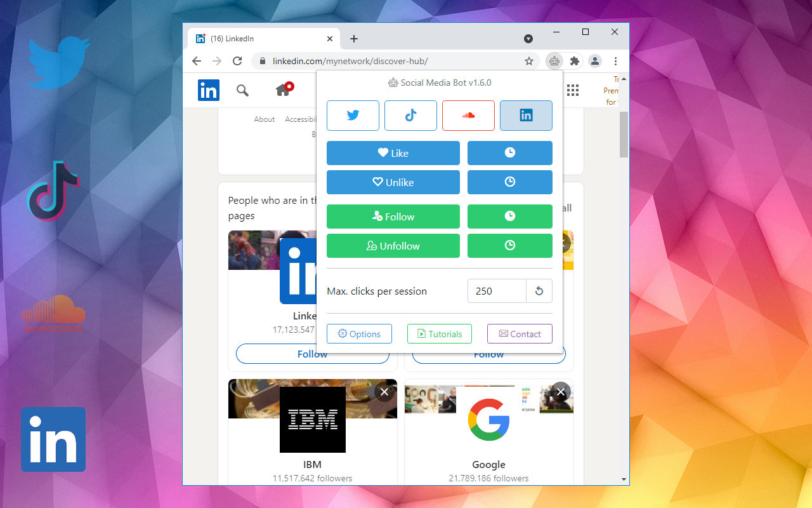Viewport: 812px width, 508px height.
Task: Click the blue Like button
Action: click(x=393, y=153)
